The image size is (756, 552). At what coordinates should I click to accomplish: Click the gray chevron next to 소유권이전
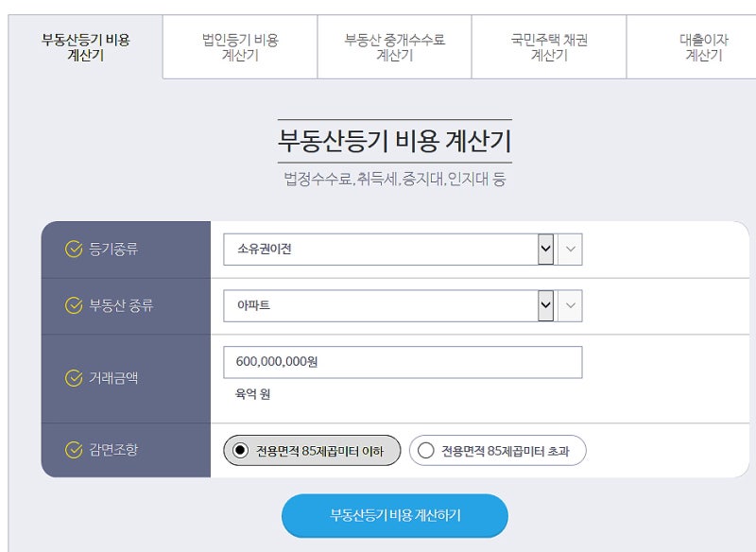point(571,250)
